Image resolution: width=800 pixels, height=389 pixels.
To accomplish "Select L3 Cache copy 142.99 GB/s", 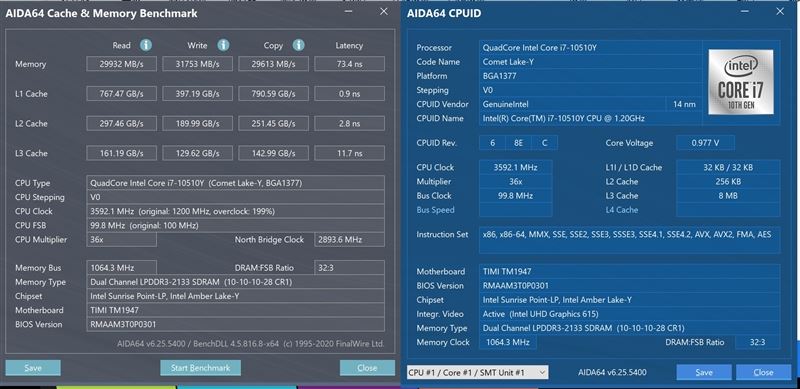I will (273, 153).
